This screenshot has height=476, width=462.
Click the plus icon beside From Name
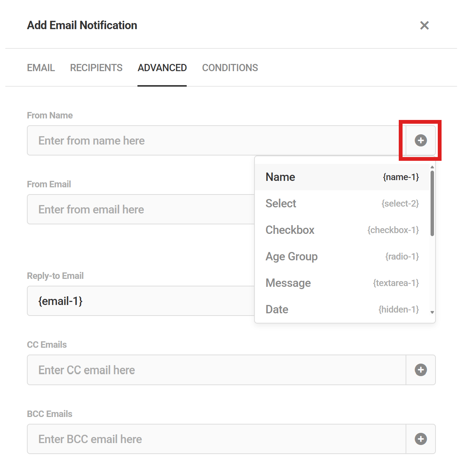(421, 140)
